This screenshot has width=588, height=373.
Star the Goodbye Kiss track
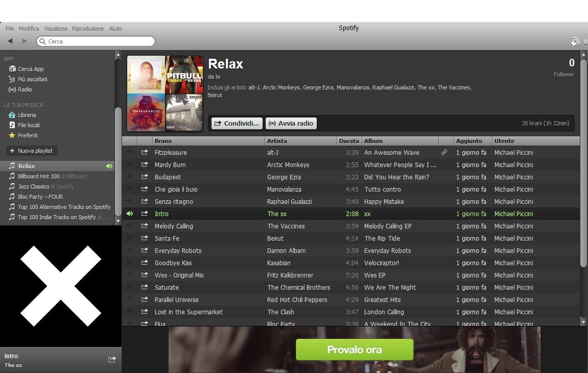[x=130, y=263]
